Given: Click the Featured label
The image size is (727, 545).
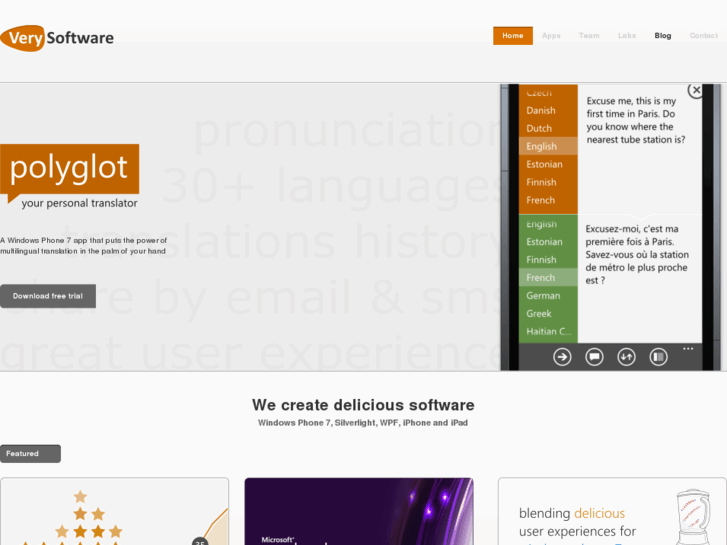Looking at the screenshot, I should click(x=30, y=454).
